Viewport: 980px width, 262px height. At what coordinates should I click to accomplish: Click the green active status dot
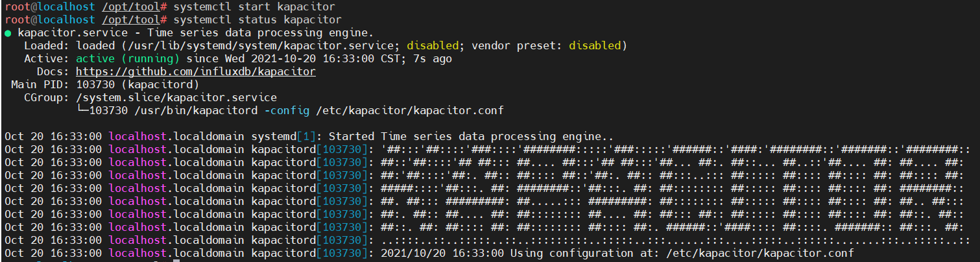(x=8, y=33)
